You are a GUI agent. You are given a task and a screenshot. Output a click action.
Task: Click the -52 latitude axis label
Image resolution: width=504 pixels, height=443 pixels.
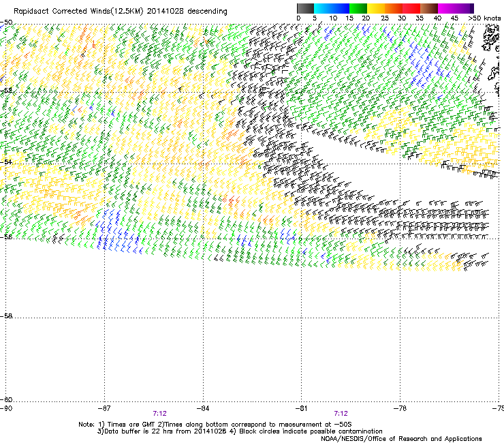pyautogui.click(x=6, y=90)
